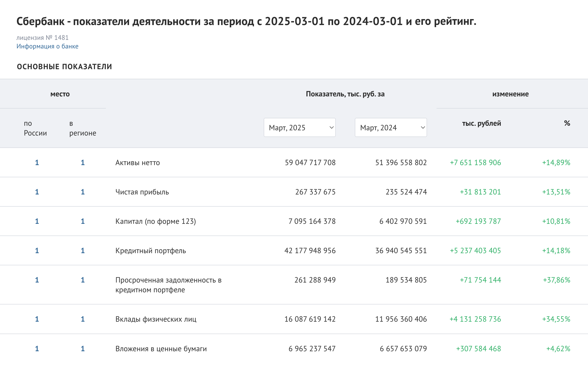Viewport: 588px width, 377px height.
Task: Click the value 6 402 970 591
Action: 403,221
